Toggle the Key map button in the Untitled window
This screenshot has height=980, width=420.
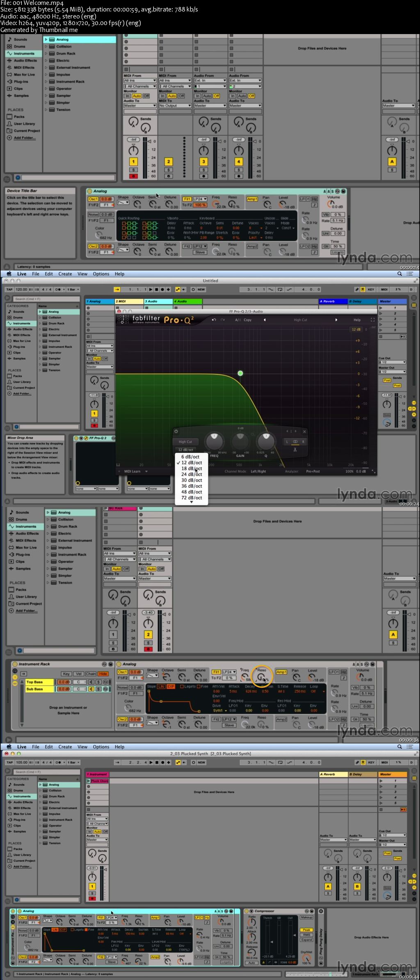(371, 289)
